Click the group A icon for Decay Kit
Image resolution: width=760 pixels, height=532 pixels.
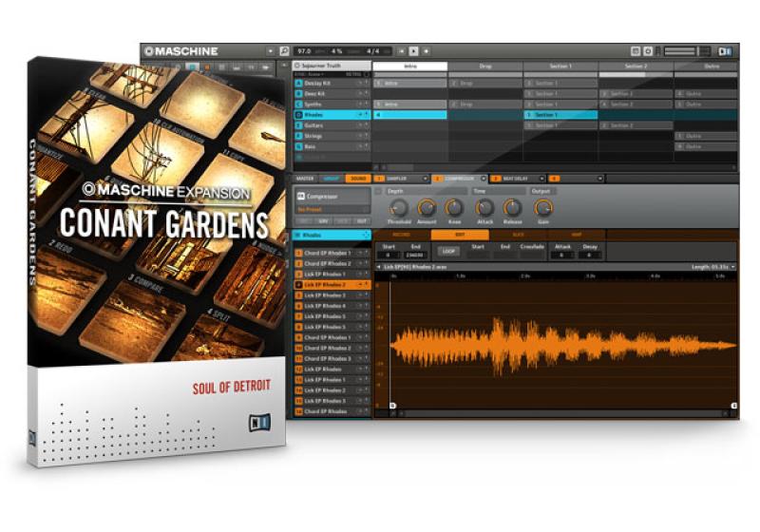pyautogui.click(x=298, y=84)
